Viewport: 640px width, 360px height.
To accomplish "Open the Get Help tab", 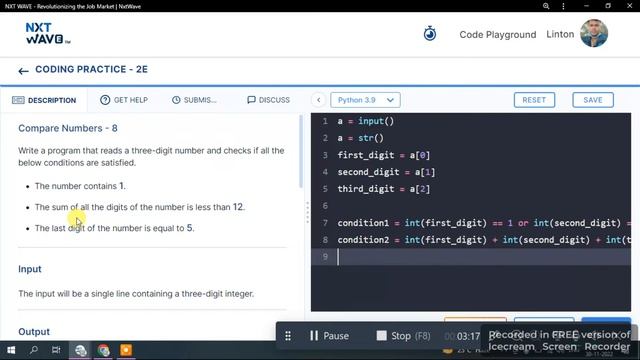I will 124,100.
